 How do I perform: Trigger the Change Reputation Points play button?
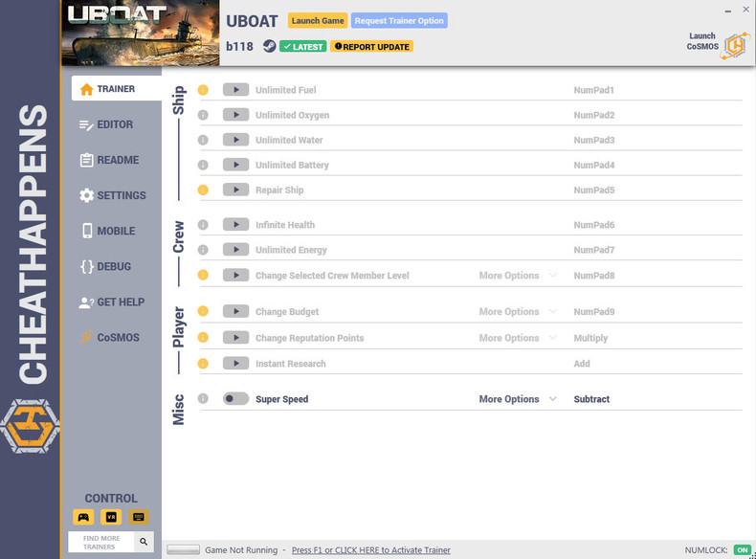pyautogui.click(x=235, y=337)
